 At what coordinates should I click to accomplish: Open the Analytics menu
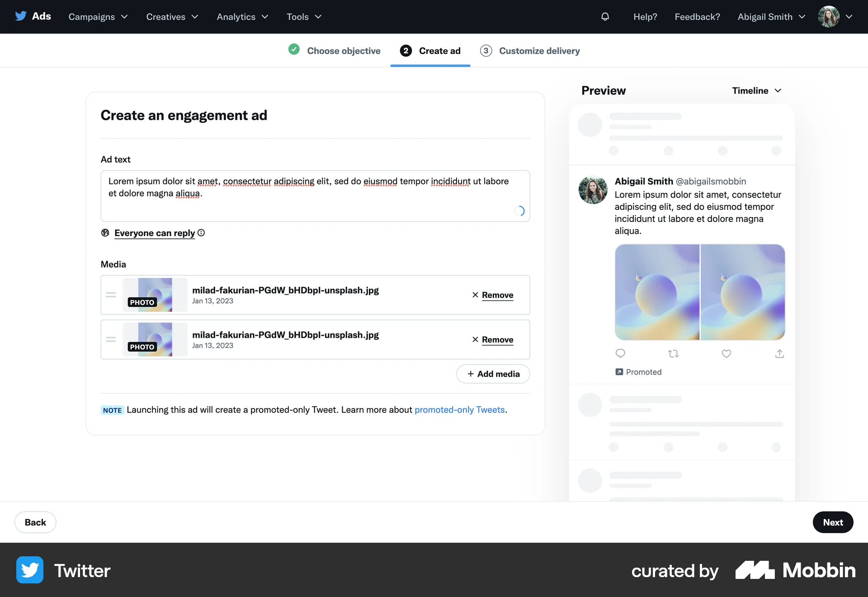point(242,17)
